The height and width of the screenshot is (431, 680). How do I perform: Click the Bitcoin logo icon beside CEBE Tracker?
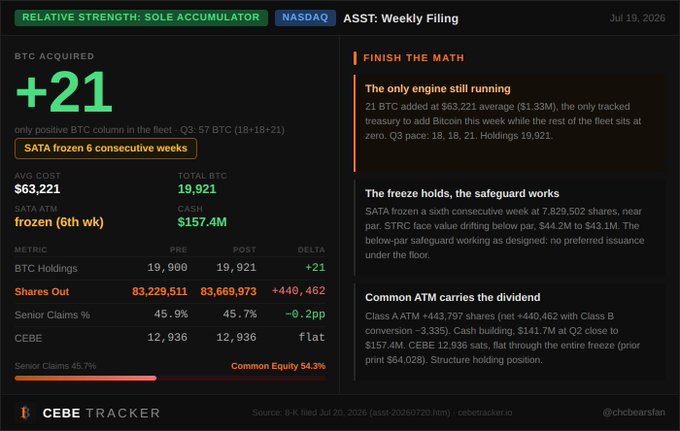pos(25,413)
